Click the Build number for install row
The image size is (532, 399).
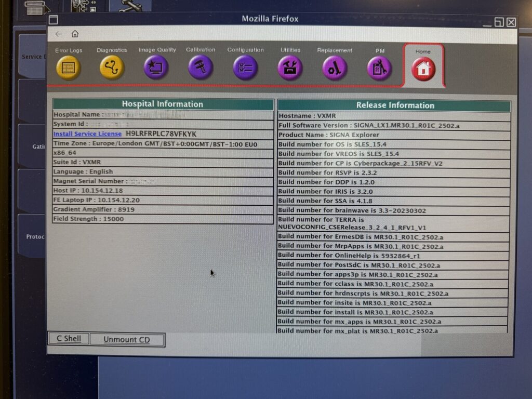(x=393, y=312)
